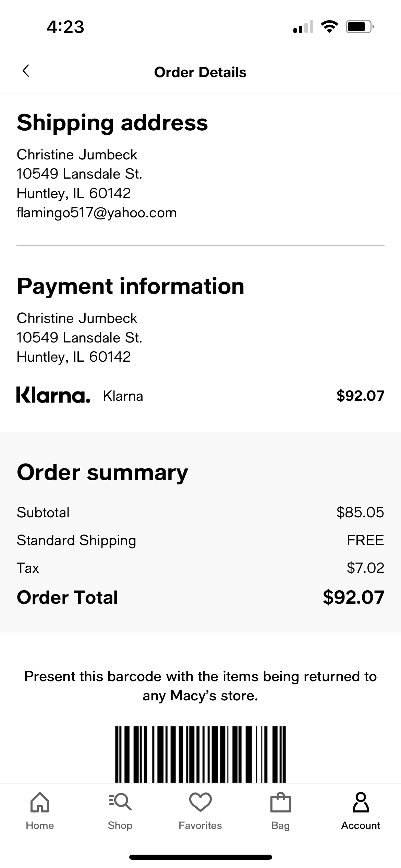Open the shopping Bag tab
Image resolution: width=401 pixels, height=868 pixels.
(280, 811)
